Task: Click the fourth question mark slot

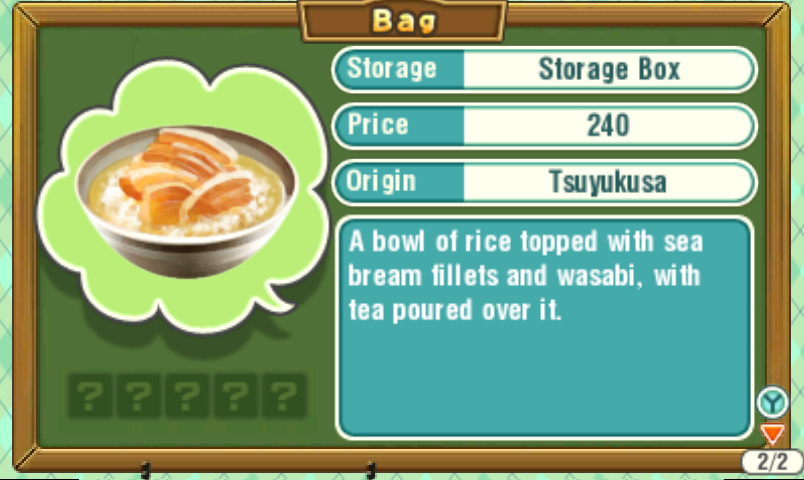Action: [x=235, y=395]
